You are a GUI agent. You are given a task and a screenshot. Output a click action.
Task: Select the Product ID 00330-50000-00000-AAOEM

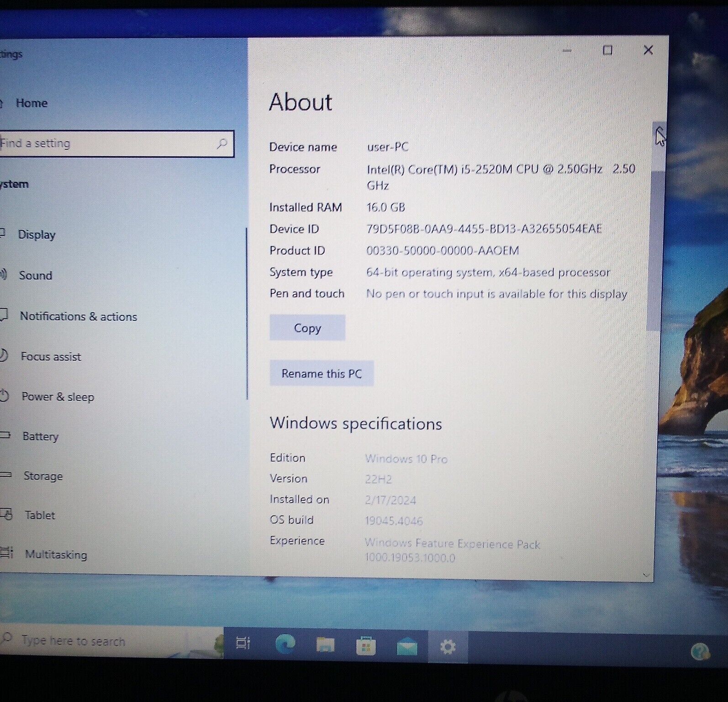click(443, 250)
